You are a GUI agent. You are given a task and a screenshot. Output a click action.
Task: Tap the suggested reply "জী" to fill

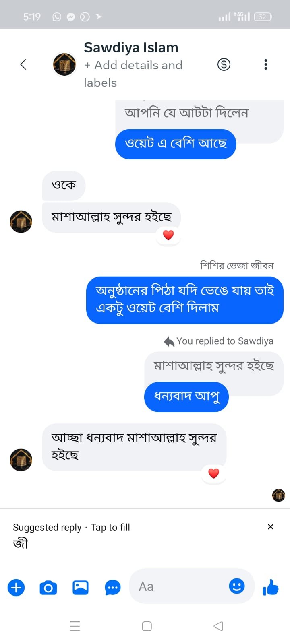[21, 544]
